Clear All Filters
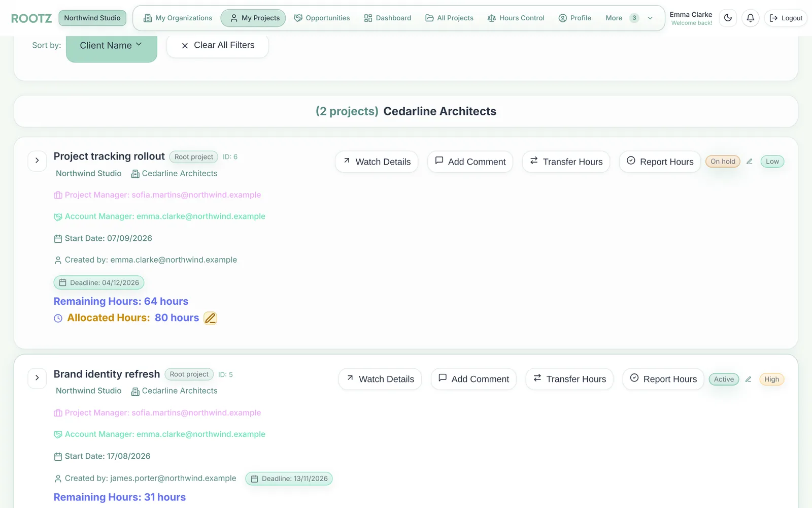The width and height of the screenshot is (812, 508). (218, 45)
